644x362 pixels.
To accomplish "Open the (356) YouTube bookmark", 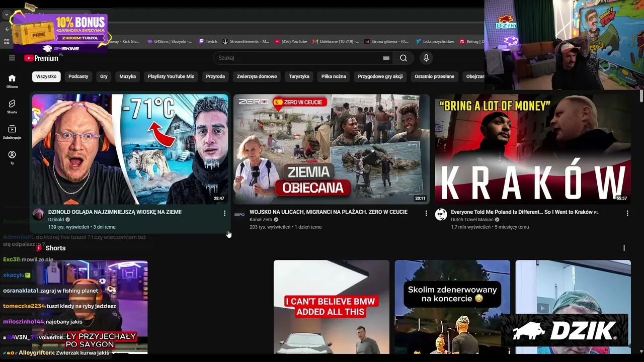I will coord(291,42).
